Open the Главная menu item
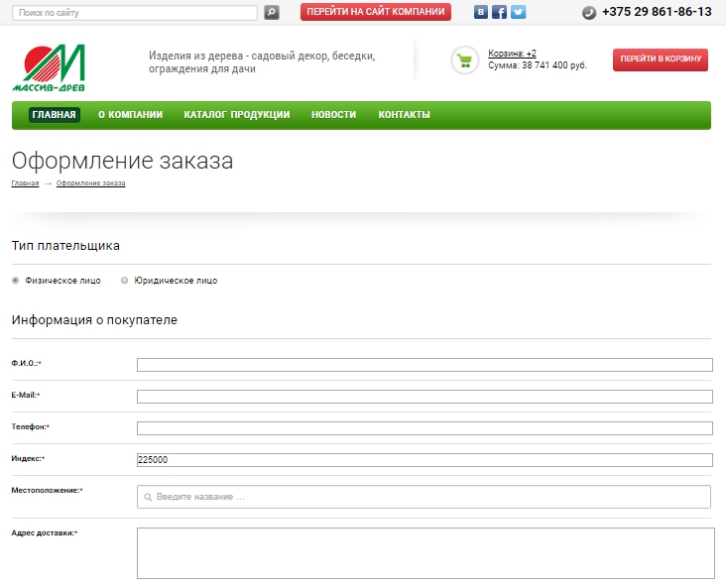 [54, 115]
